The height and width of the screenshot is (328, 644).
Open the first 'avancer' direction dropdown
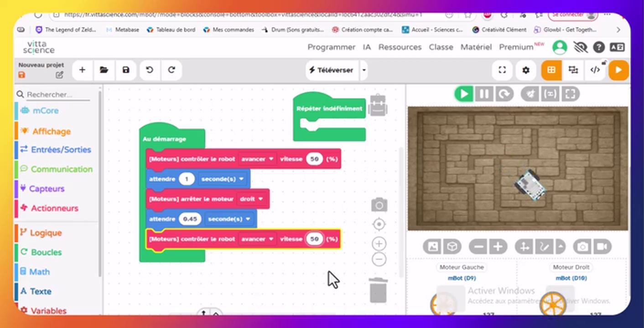(x=257, y=159)
